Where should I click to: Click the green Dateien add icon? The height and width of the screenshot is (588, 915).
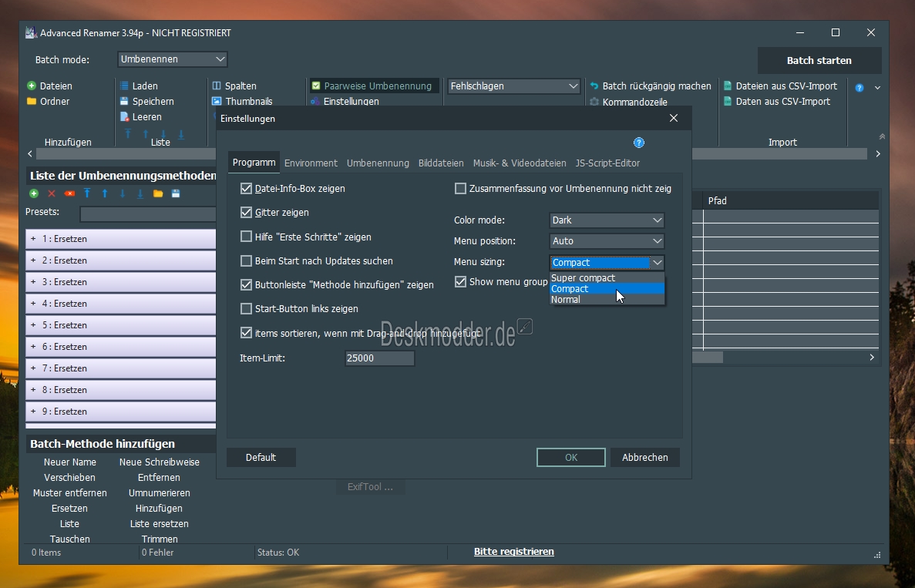(32, 86)
